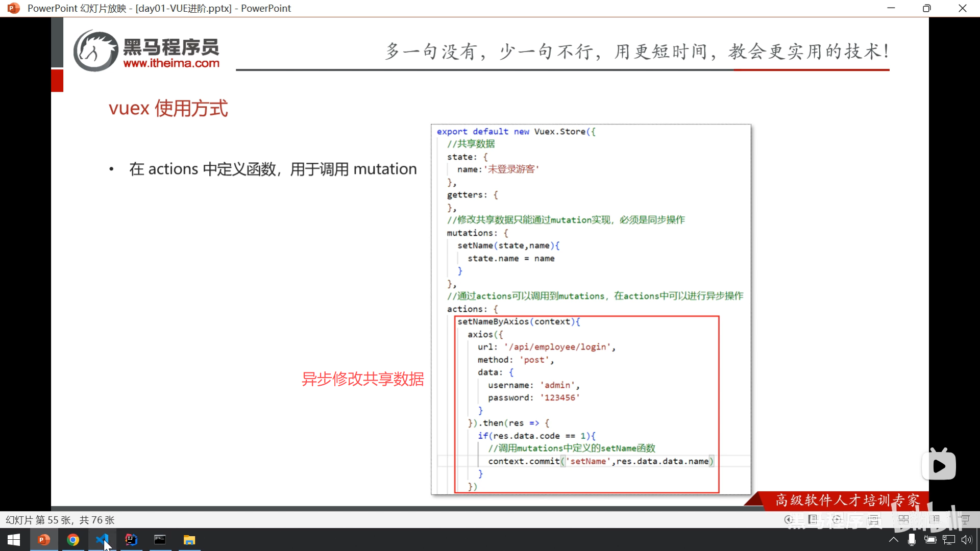The image size is (980, 551).
Task: Open IntelliJ IDEA from taskbar
Action: click(x=131, y=540)
